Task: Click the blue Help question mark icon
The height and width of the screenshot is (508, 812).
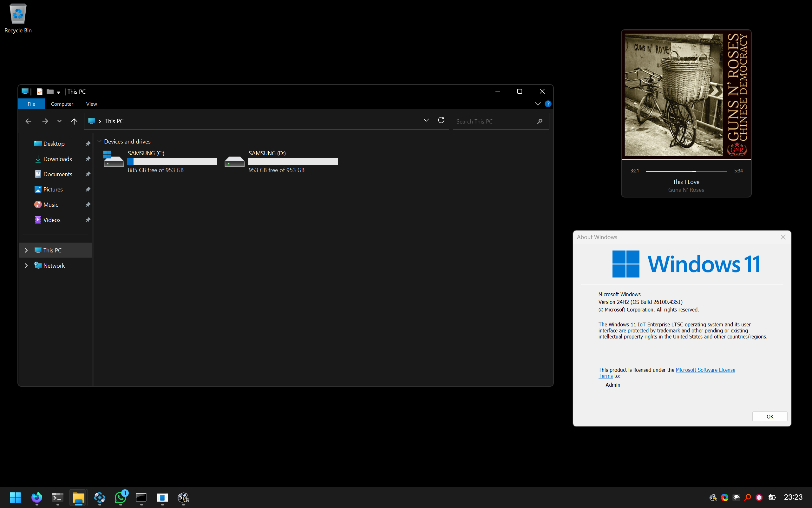Action: coord(548,104)
